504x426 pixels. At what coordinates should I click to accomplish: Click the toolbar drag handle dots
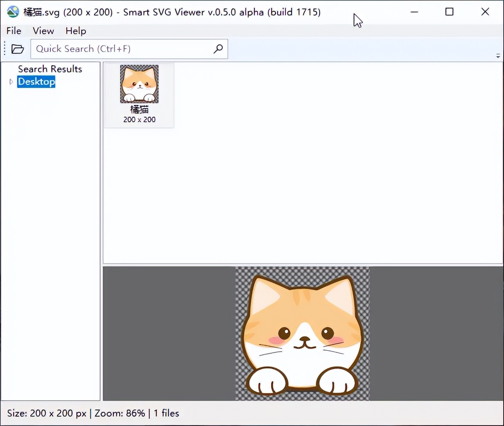(5, 49)
